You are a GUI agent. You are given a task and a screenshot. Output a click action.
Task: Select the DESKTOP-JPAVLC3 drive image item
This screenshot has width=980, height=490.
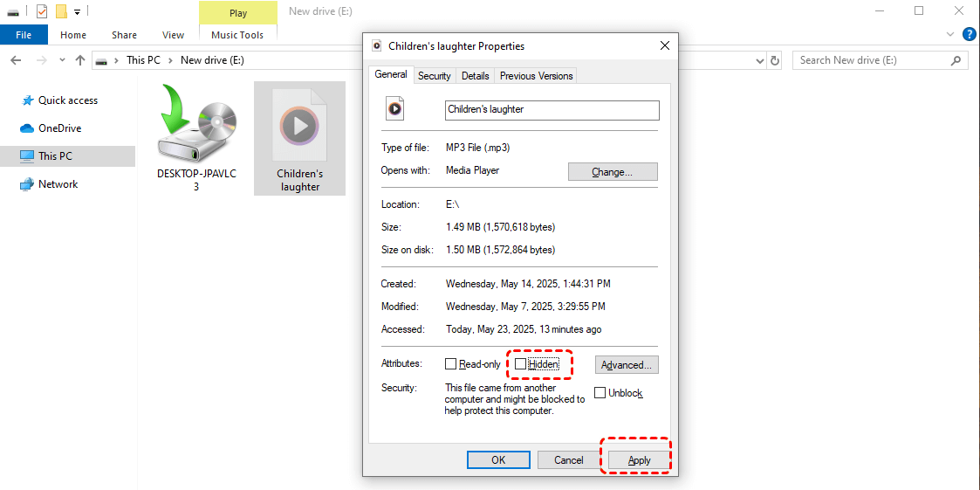point(195,138)
